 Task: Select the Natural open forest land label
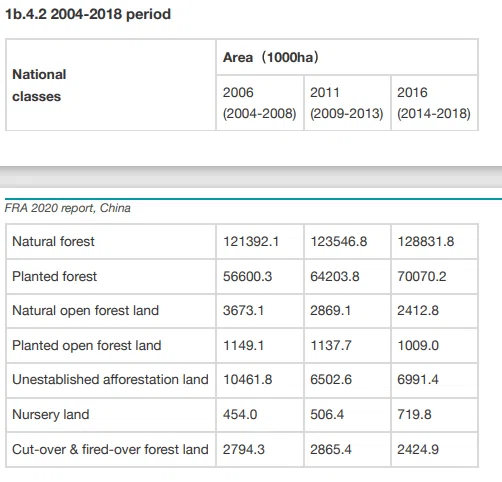click(x=85, y=310)
